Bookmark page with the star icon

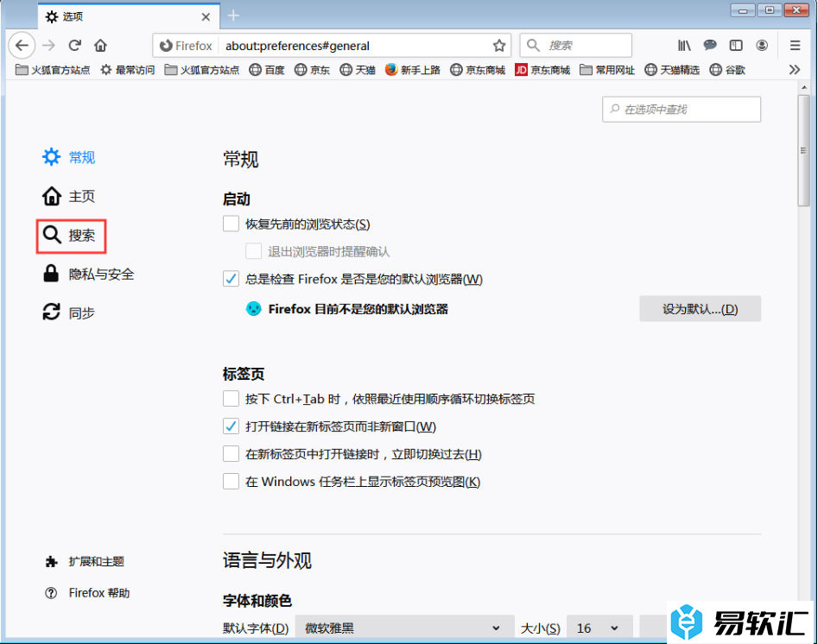(498, 46)
